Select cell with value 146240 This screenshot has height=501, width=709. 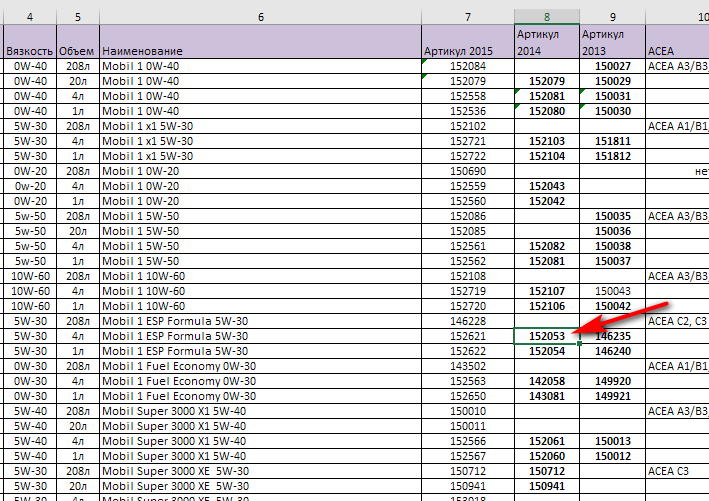coord(612,351)
